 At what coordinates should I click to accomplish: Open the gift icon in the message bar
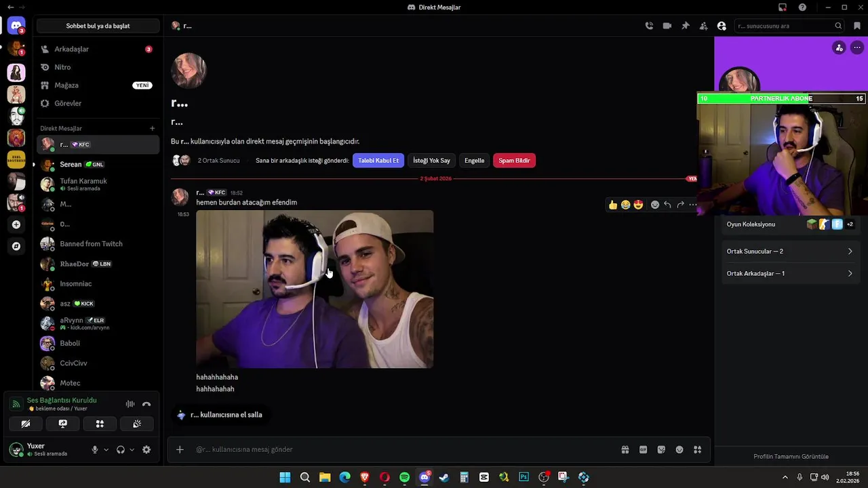[x=625, y=449]
